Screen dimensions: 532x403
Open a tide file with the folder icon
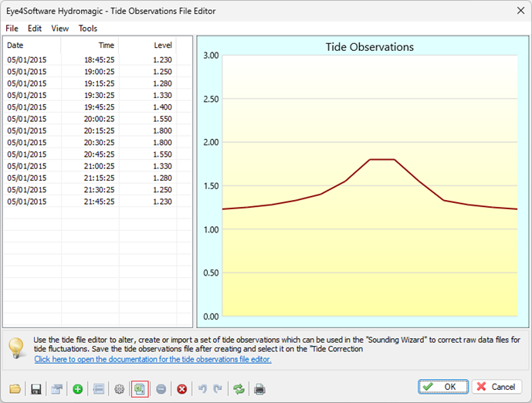pyautogui.click(x=15, y=389)
